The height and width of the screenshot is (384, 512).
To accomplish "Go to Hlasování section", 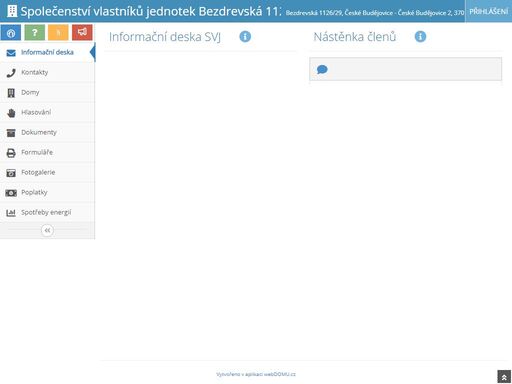I will click(47, 112).
